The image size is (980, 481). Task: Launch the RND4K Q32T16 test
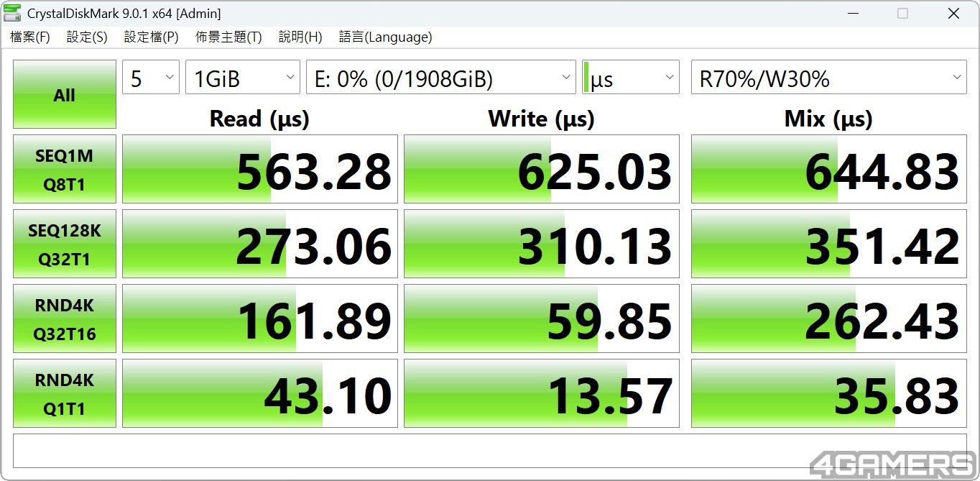(65, 319)
